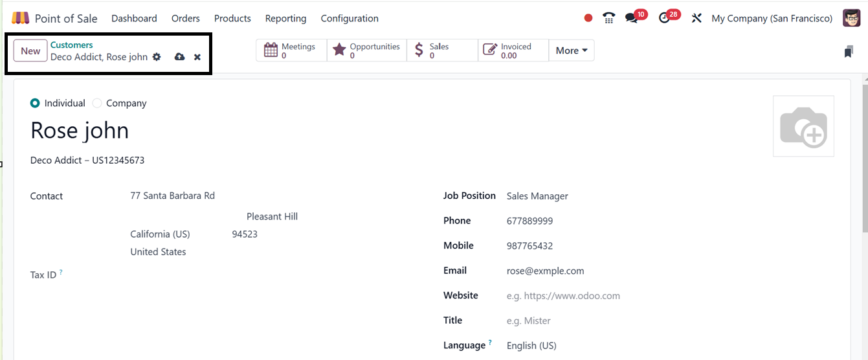Open the phone VoIP icon in the top bar
Viewport: 868px width, 360px height.
pyautogui.click(x=608, y=18)
